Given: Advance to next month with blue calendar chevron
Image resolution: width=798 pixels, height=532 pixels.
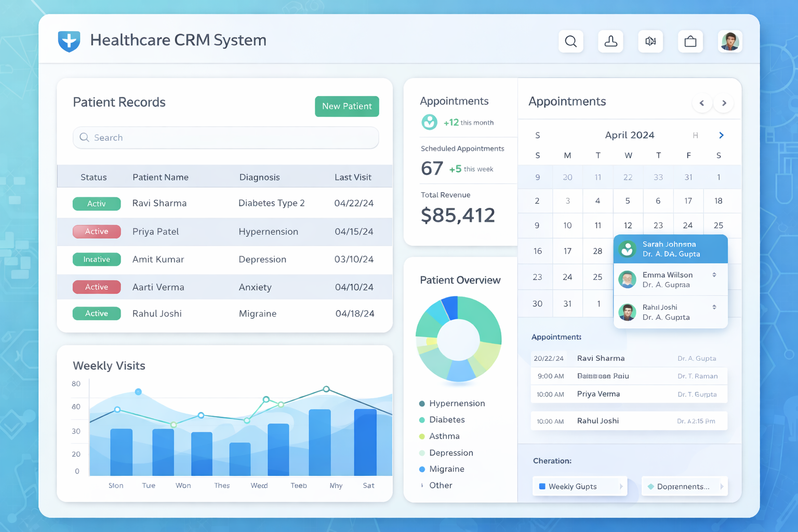Looking at the screenshot, I should 721,135.
